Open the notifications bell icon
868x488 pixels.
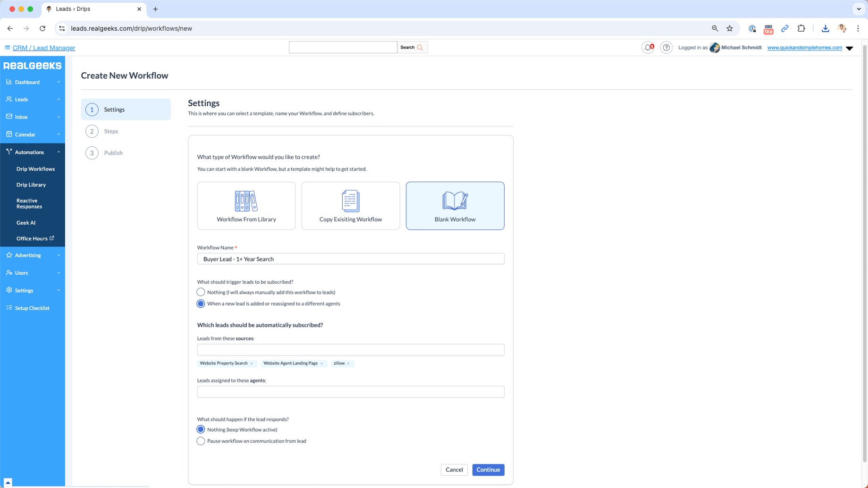(x=647, y=47)
